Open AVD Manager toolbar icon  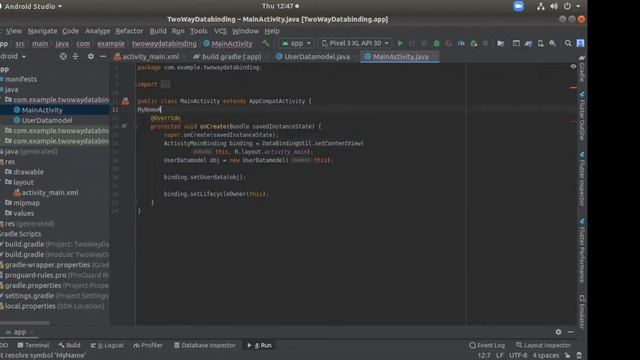pos(540,43)
